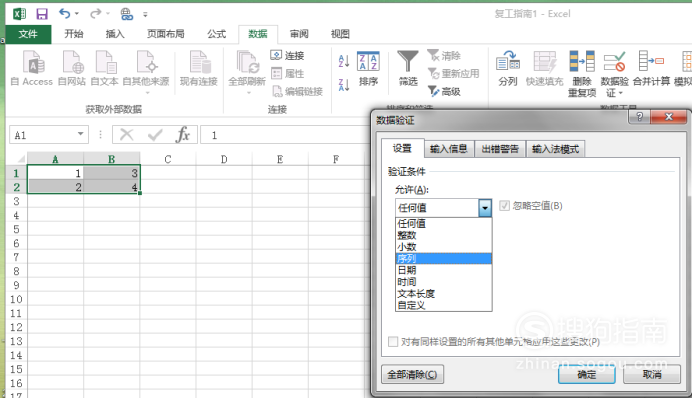Image resolution: width=692 pixels, height=398 pixels.
Task: Open the 页面布局 ribbon tab
Action: [165, 34]
